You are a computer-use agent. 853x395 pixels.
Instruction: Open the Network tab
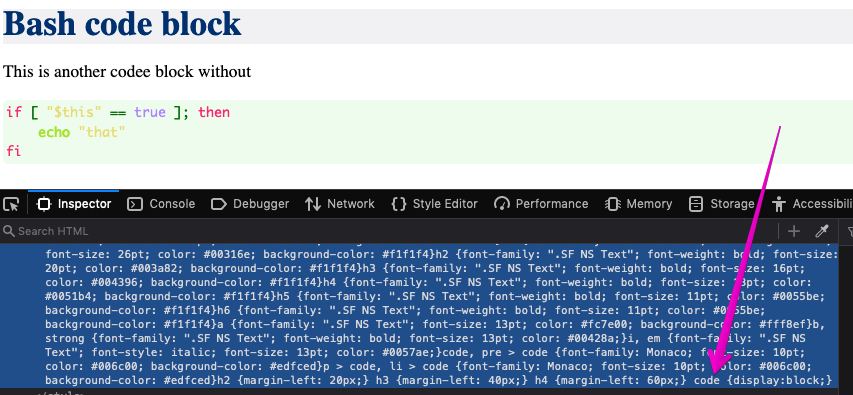339,204
